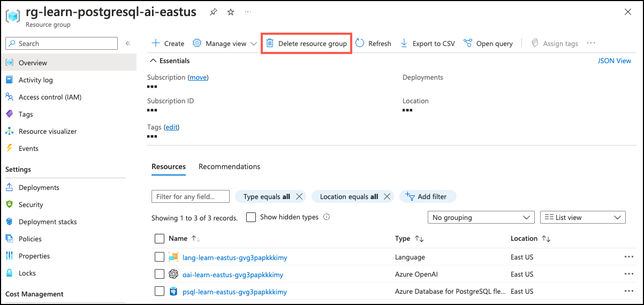Collapse the left sidebar menu
644x305 pixels.
(x=128, y=43)
